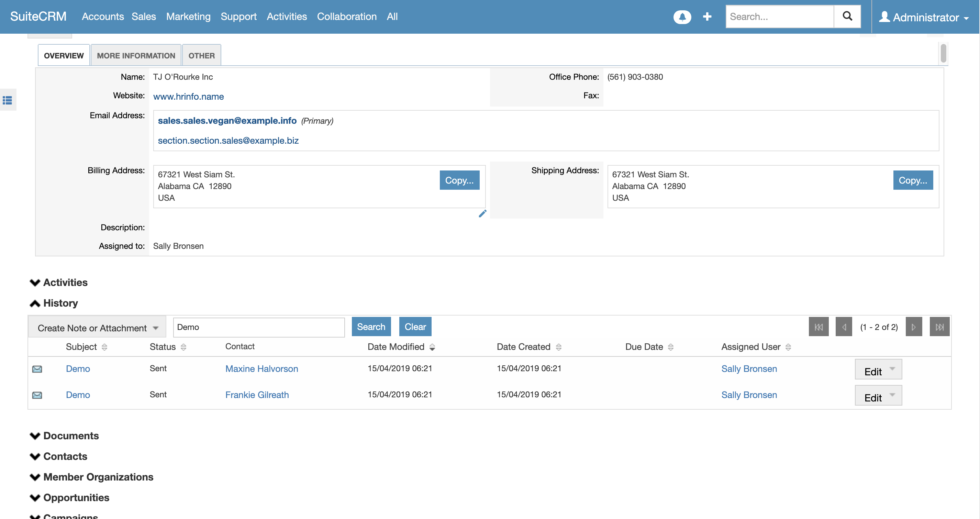Click Edit for Maxine Halvorson email
The height and width of the screenshot is (519, 980).
tap(873, 371)
